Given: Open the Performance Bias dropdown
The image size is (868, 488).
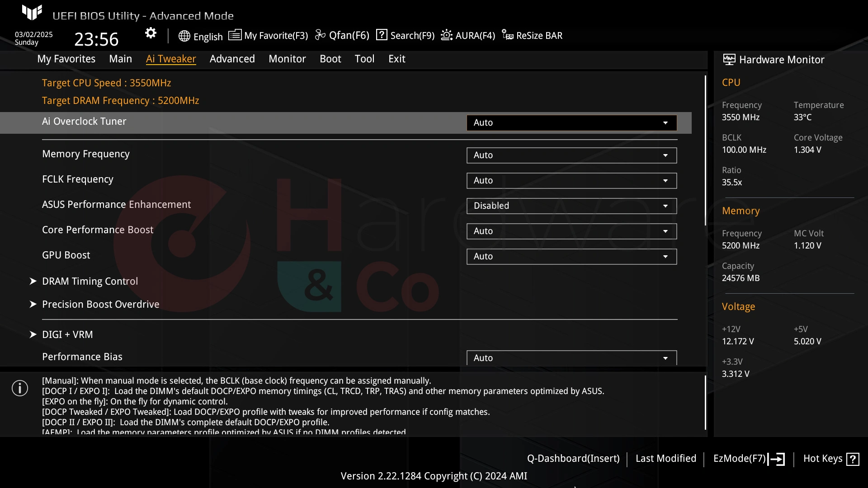Looking at the screenshot, I should tap(571, 358).
